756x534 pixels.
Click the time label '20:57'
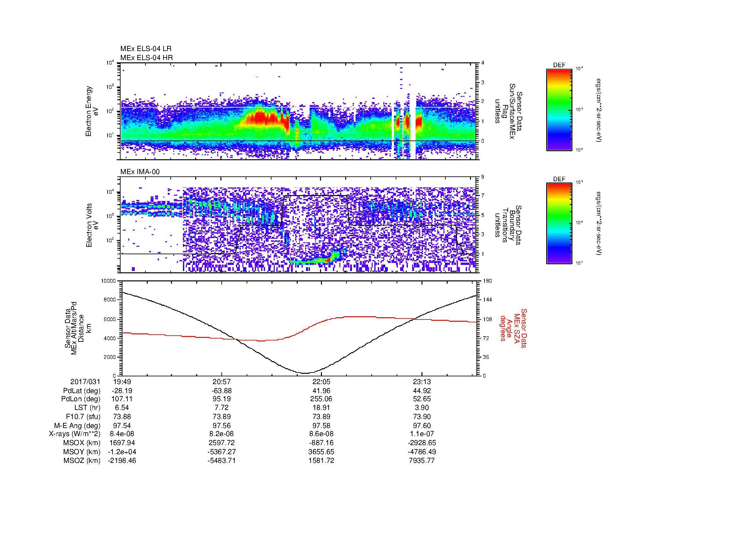(x=222, y=382)
